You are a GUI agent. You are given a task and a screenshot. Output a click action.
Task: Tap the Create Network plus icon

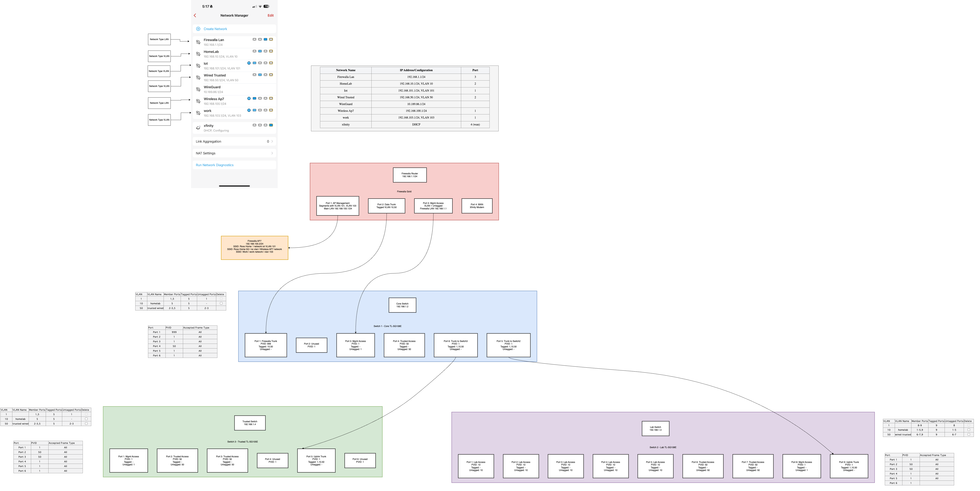click(198, 29)
